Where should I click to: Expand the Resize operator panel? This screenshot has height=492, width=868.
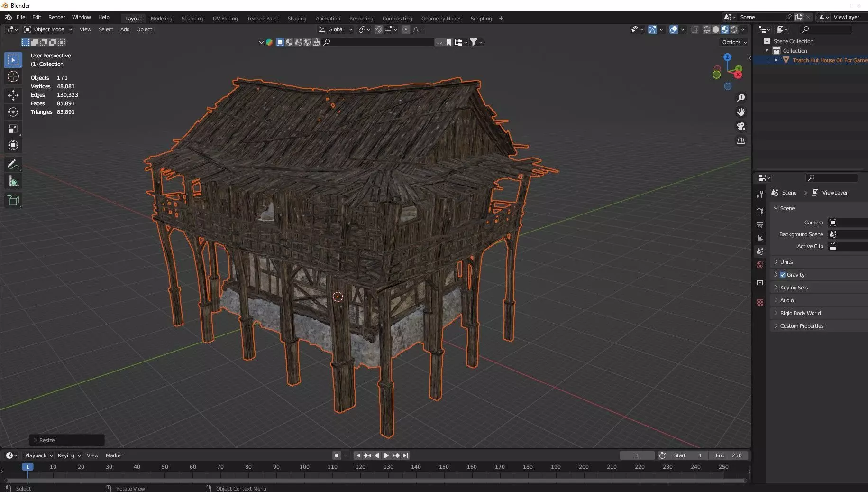(x=67, y=440)
